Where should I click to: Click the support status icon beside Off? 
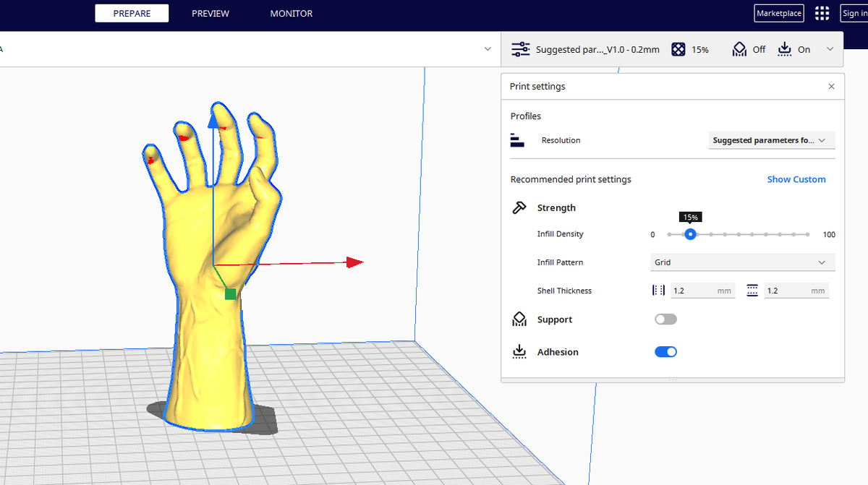(x=739, y=48)
